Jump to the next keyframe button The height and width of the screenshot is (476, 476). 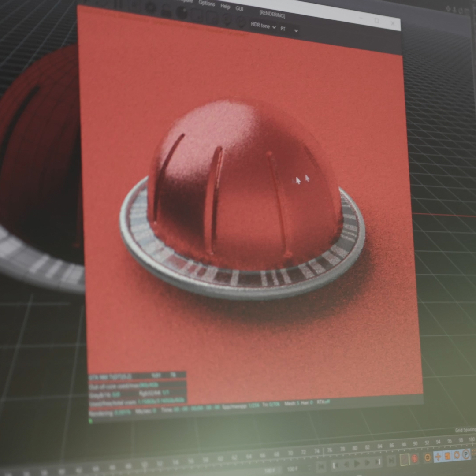[378, 462]
